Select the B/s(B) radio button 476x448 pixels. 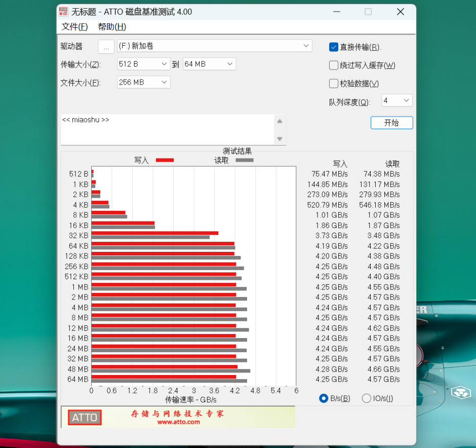pyautogui.click(x=324, y=398)
